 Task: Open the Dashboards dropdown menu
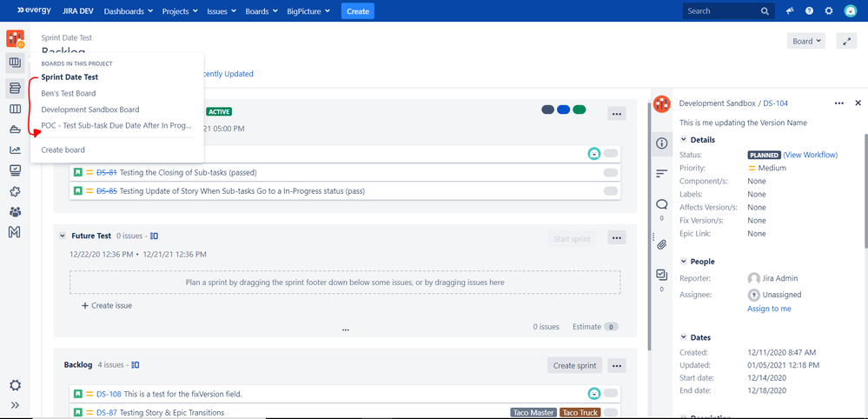pos(129,11)
